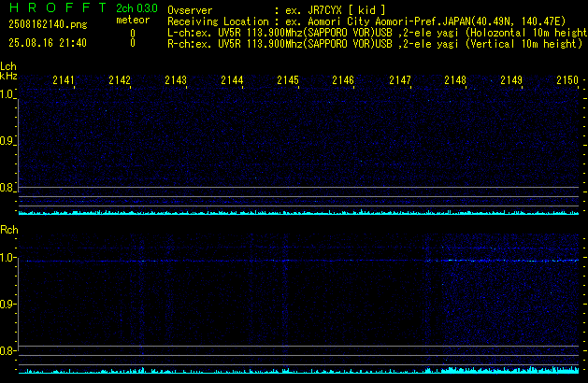Click the 2150 time marker
This screenshot has width=588, height=383.
click(x=567, y=80)
